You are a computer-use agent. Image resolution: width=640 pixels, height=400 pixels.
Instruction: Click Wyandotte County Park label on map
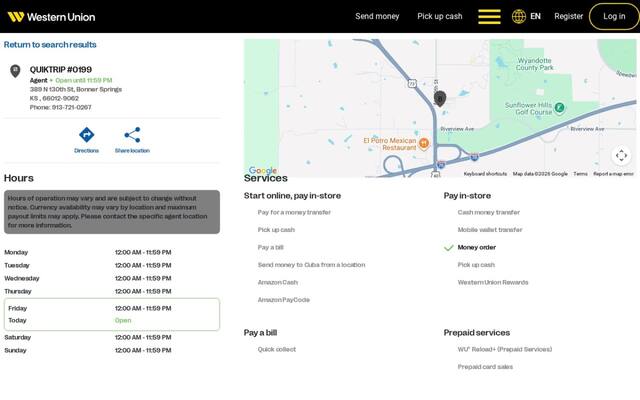click(534, 64)
